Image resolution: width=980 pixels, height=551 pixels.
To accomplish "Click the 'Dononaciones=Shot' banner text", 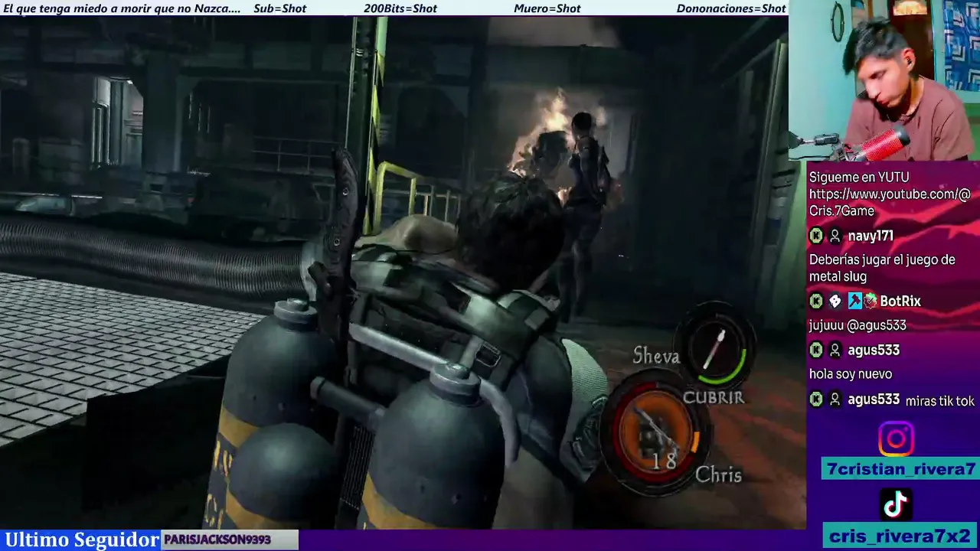I will tap(731, 8).
